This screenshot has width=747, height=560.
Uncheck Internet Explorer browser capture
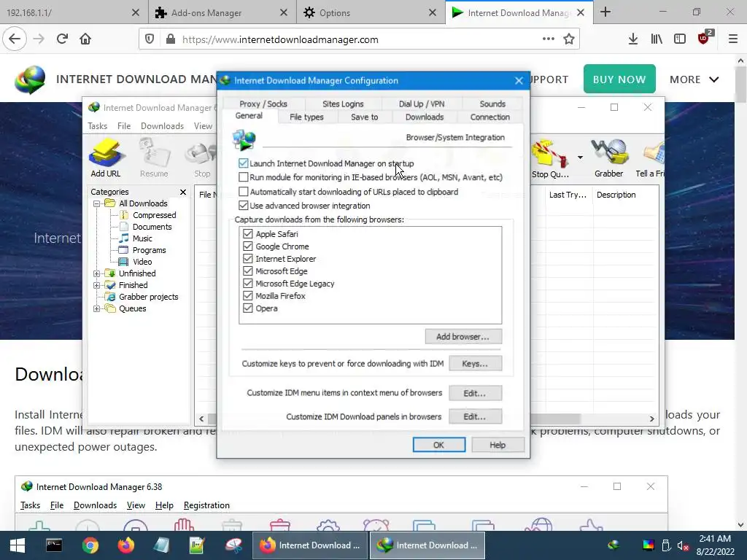tap(248, 259)
